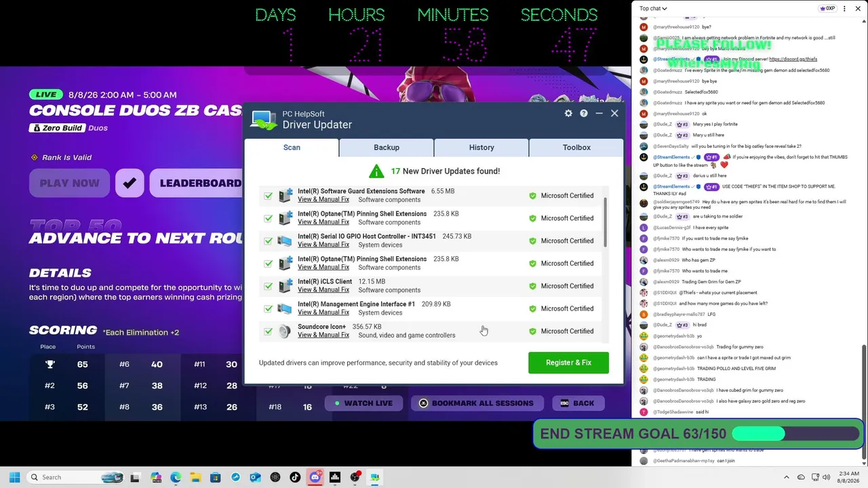Toggle the checkmark button beside Play Now
Image resolution: width=868 pixels, height=488 pixels.
130,183
